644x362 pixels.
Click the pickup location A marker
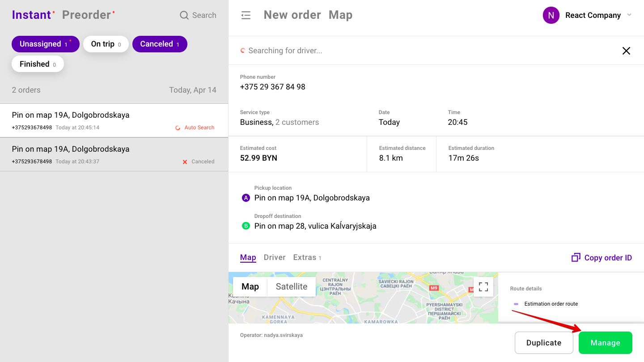(246, 198)
